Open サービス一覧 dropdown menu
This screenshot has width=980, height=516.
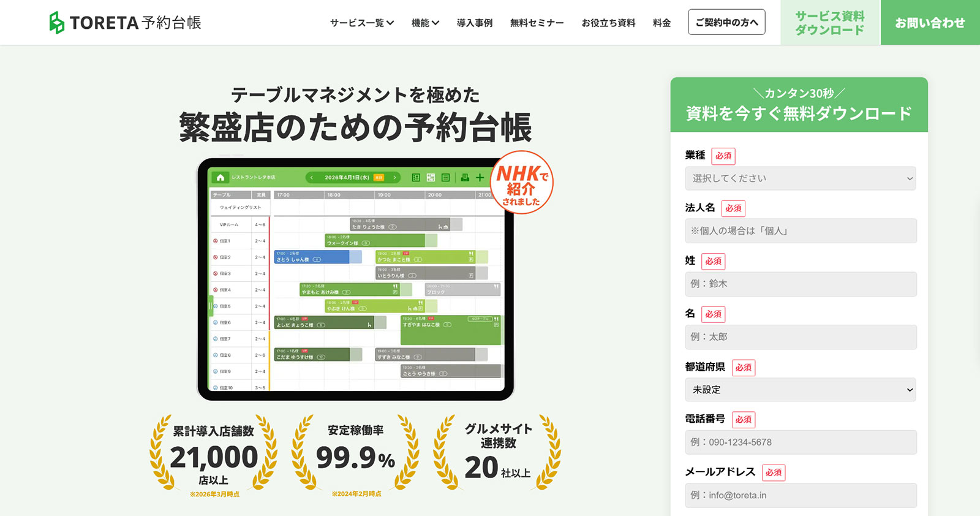pos(362,23)
